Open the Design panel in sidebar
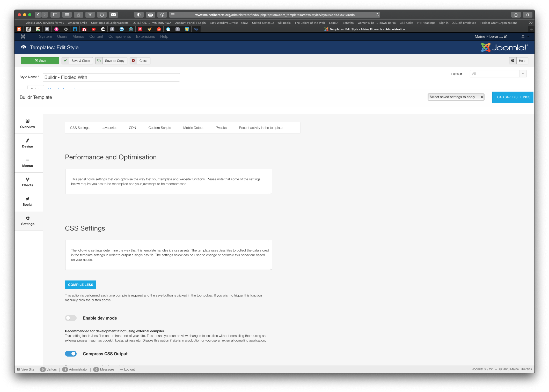Viewport: 549px width, 392px height. click(27, 143)
